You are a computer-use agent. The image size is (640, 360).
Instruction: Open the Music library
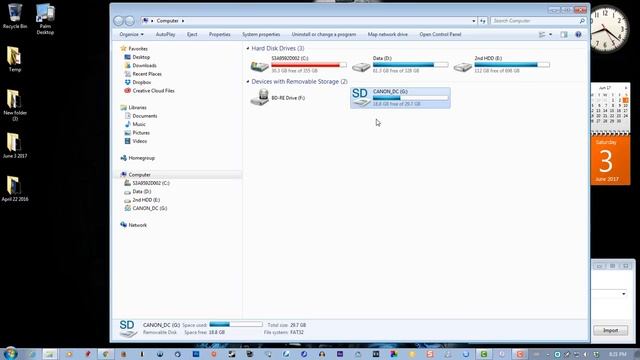coord(139,124)
